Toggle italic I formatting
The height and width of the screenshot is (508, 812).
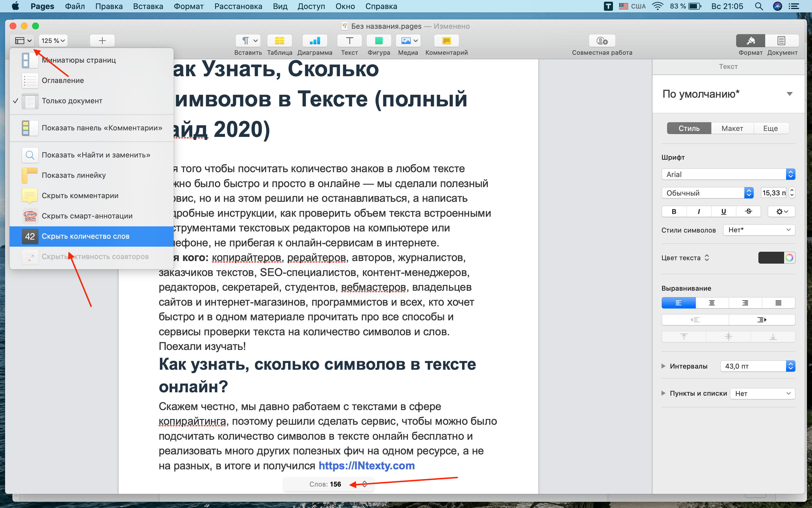(699, 211)
